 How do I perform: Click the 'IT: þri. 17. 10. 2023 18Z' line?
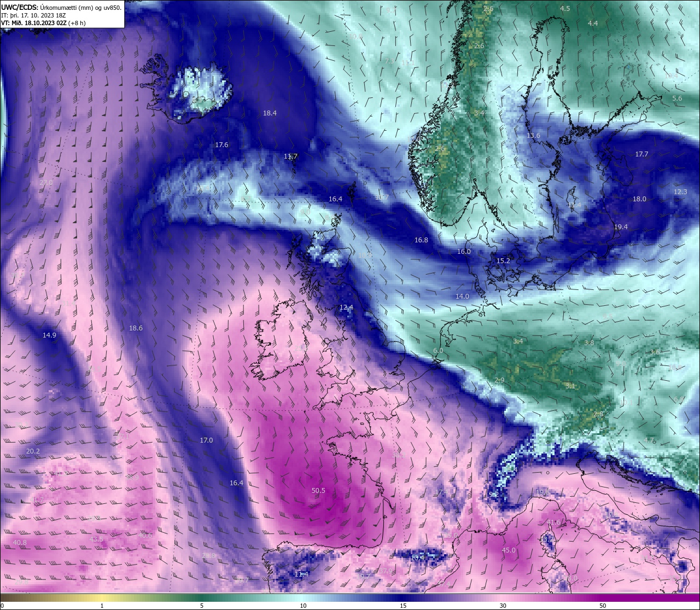[33, 15]
